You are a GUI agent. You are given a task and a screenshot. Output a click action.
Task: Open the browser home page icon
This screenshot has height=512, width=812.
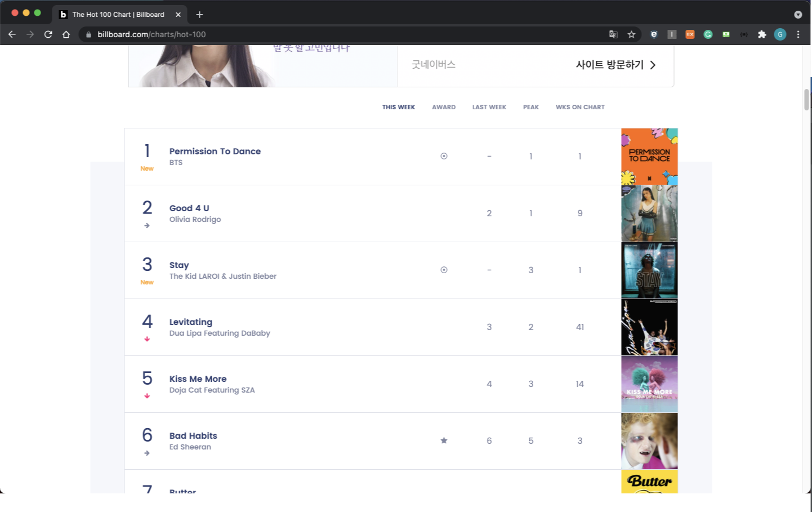(66, 34)
